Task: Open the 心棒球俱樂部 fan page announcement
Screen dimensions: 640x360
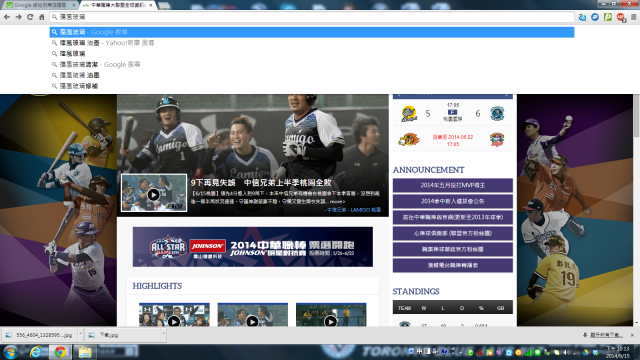Action: pos(453,233)
